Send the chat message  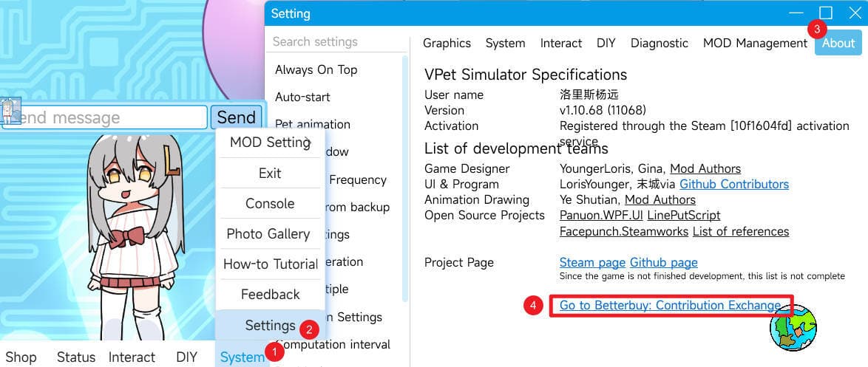pos(237,117)
